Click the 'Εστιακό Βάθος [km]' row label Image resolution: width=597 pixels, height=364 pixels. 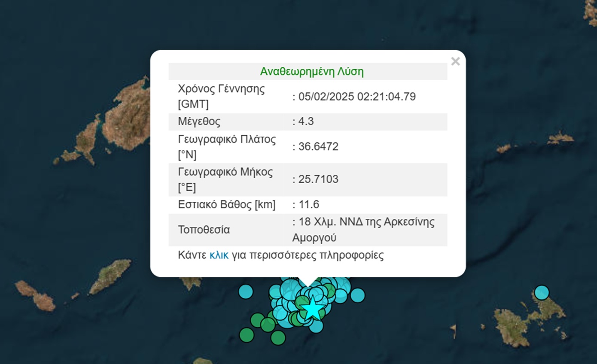226,204
